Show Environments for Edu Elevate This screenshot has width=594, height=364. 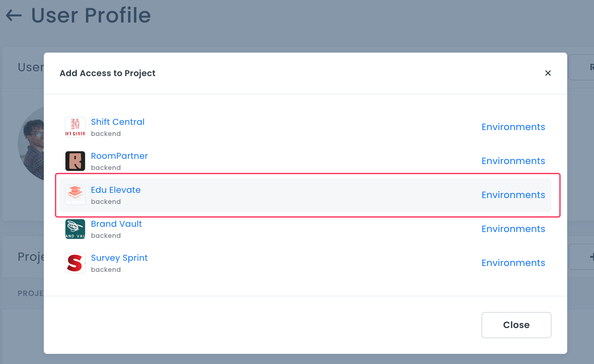(x=513, y=195)
